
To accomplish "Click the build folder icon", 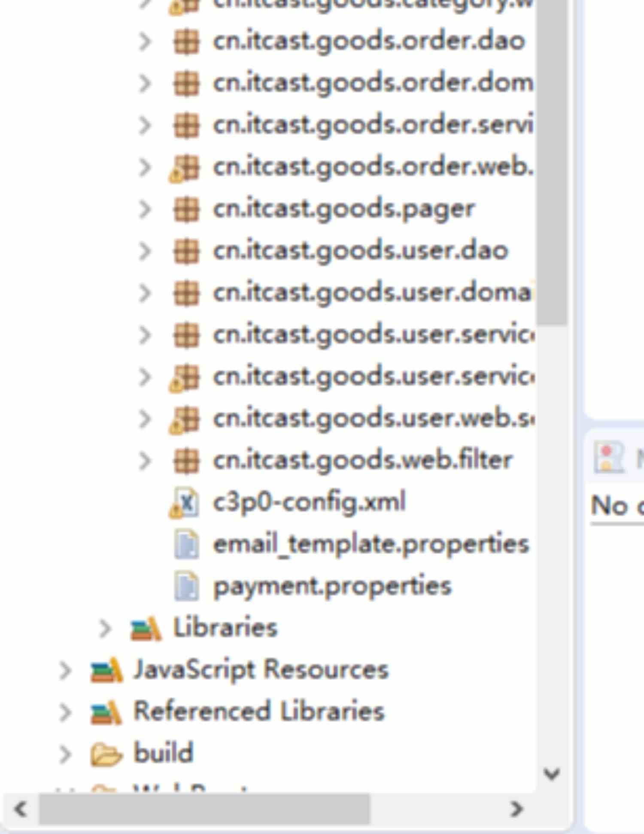I will pyautogui.click(x=106, y=754).
